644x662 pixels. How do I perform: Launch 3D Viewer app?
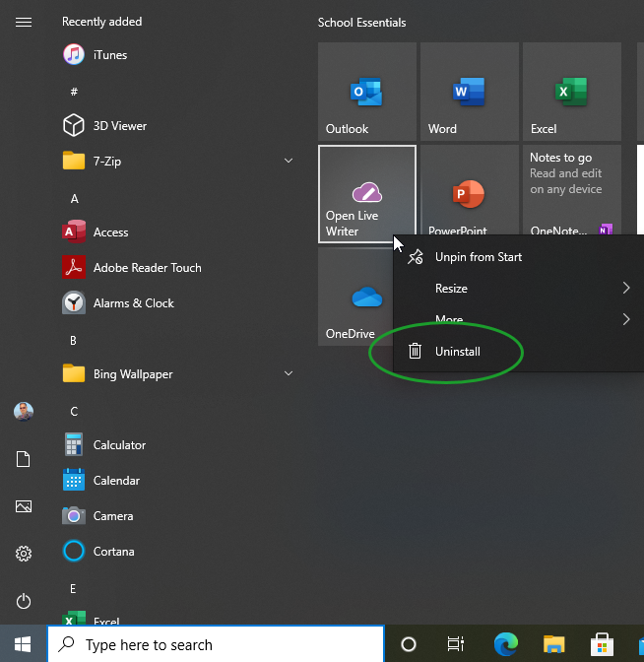[x=119, y=126]
